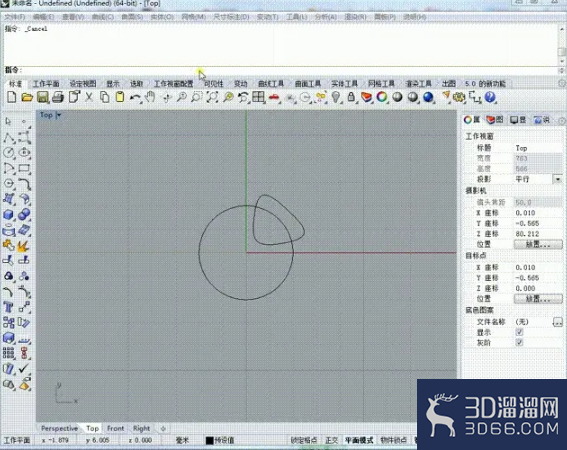This screenshot has width=567, height=450.
Task: Toggle 平面模式 planar mode in status bar
Action: [x=359, y=440]
